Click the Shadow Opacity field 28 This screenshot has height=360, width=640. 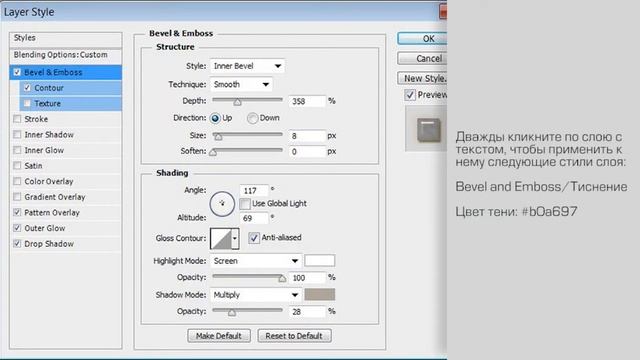[x=308, y=312]
